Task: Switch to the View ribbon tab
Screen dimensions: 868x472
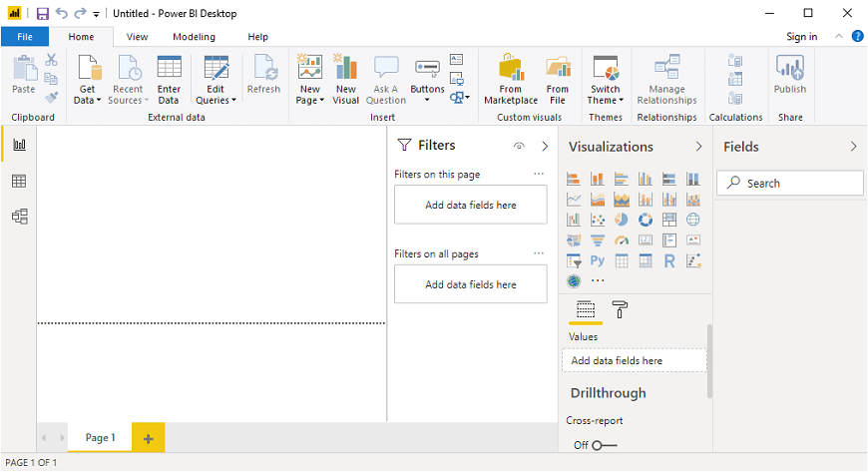Action: [x=137, y=37]
